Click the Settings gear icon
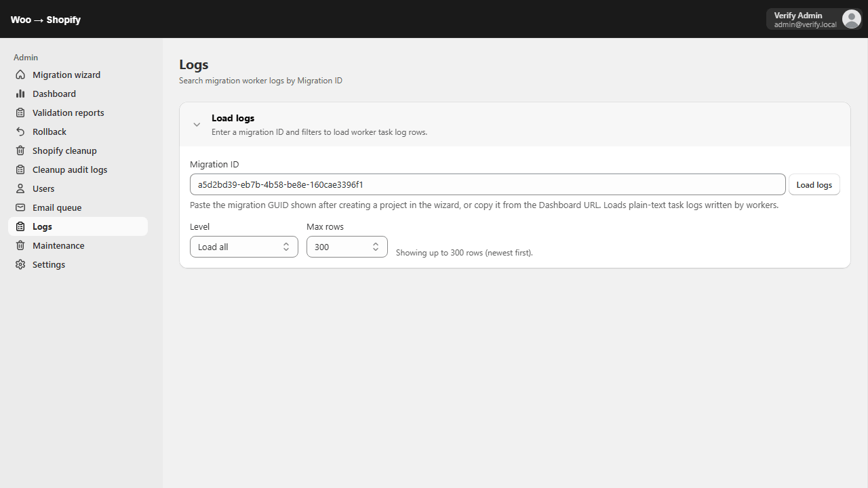Viewport: 868px width, 488px height. tap(20, 264)
